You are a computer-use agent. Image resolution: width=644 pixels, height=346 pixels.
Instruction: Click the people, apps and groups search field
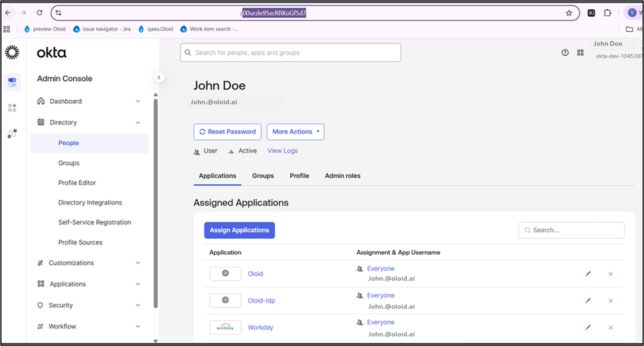tap(291, 52)
